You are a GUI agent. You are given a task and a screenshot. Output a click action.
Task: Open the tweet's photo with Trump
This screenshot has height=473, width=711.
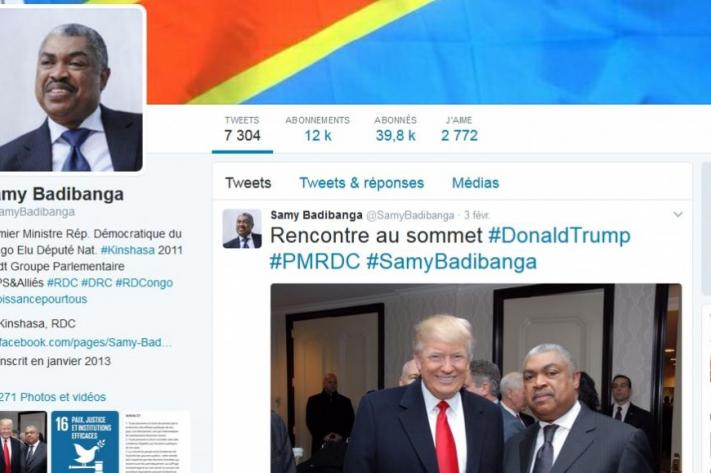(476, 378)
